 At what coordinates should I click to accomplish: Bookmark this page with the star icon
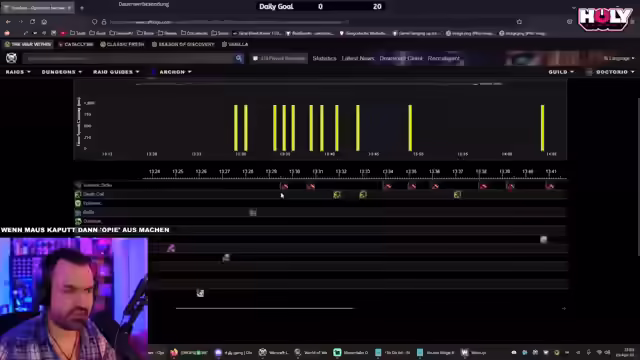[x=519, y=22]
